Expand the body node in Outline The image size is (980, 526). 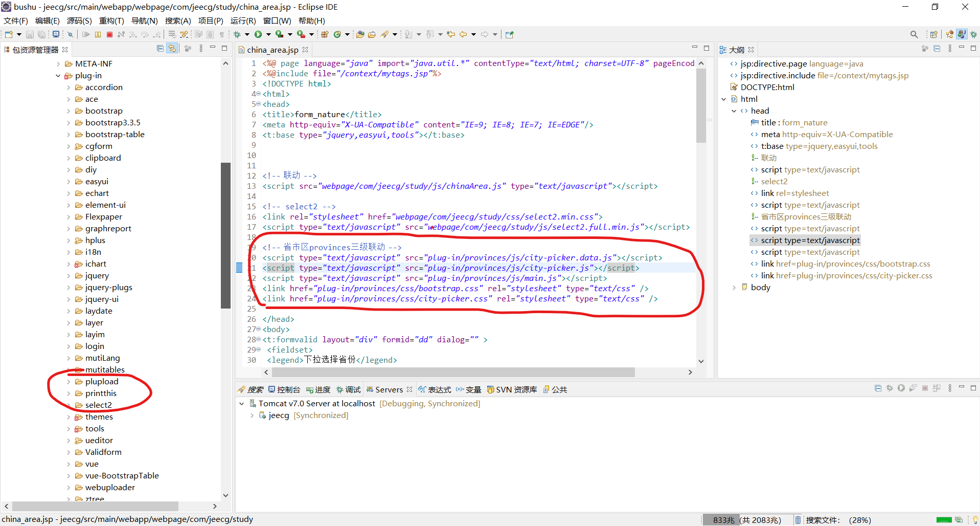[x=734, y=288]
